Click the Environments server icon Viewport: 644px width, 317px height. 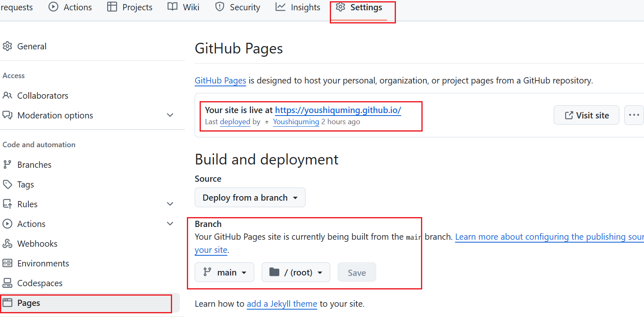(7, 263)
